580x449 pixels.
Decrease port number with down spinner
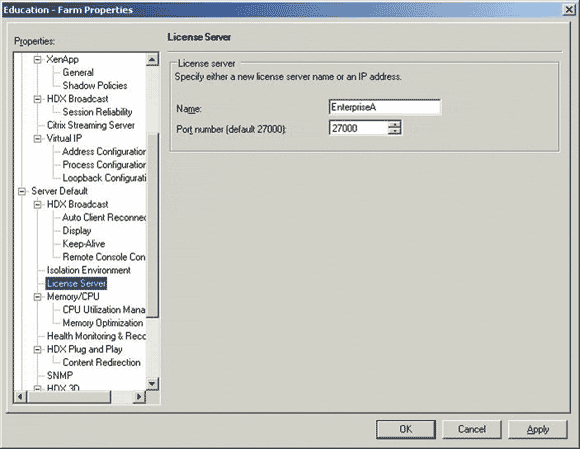coord(395,132)
